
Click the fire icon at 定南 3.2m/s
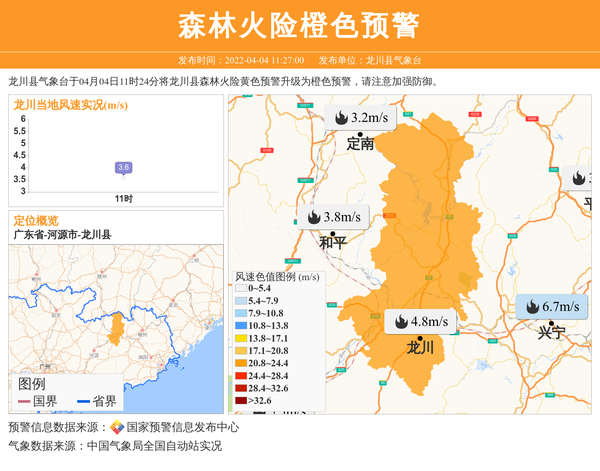coord(340,119)
